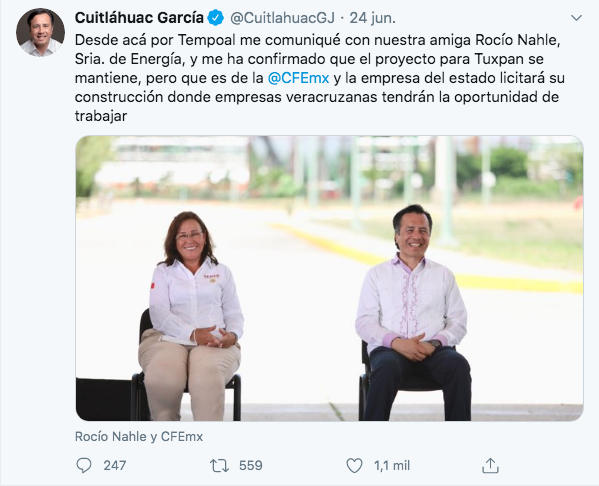Open the share upload icon

point(490,465)
